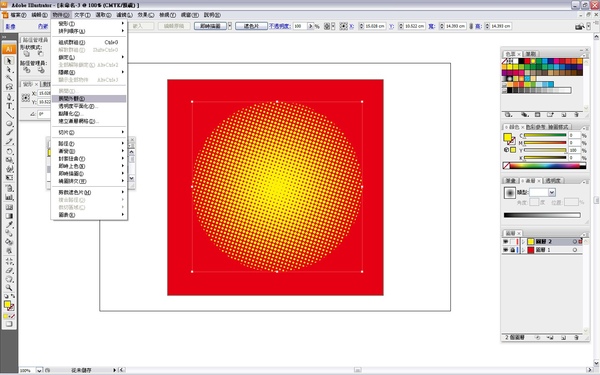Open the gradient type dropdown
This screenshot has height=375, width=600.
552,192
